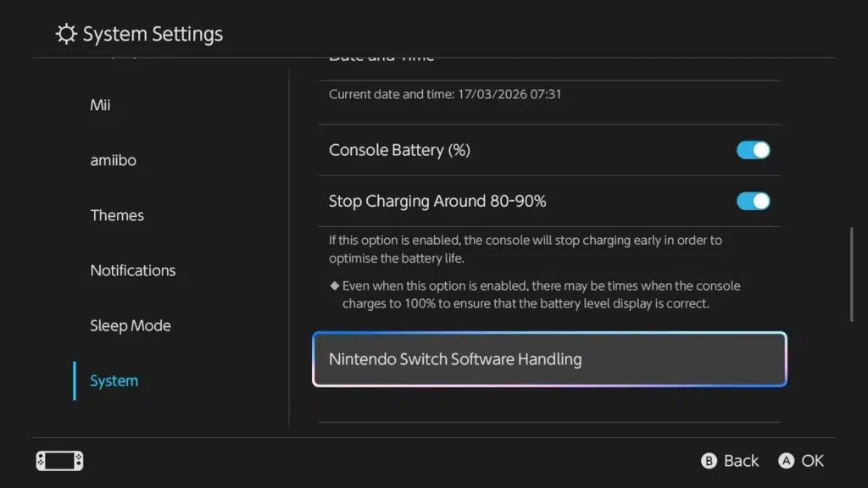Select the Mii settings category
The height and width of the screenshot is (488, 868).
(99, 105)
